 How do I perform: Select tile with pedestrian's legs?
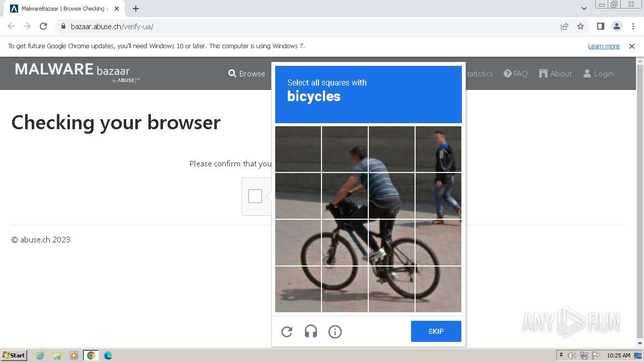[x=438, y=196]
